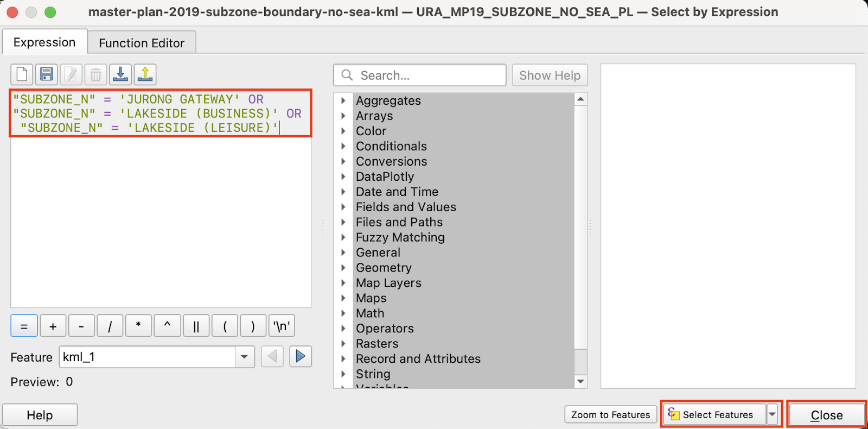Switch to the Function Editor tab
Viewport: 868px width, 429px height.
(142, 43)
